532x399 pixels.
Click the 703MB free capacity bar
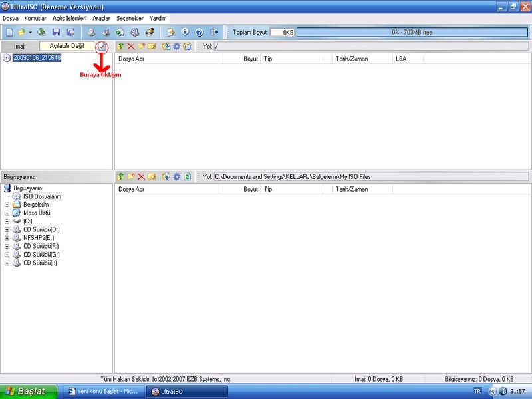pyautogui.click(x=412, y=32)
